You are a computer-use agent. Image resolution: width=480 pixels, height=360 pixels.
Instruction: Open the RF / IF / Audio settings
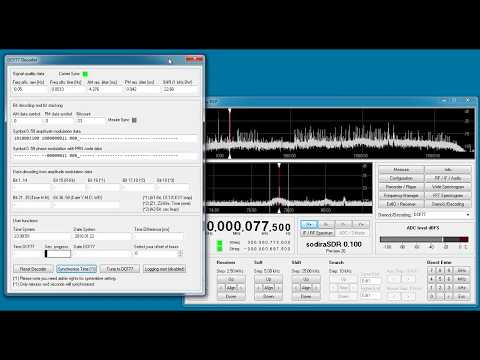click(448, 178)
